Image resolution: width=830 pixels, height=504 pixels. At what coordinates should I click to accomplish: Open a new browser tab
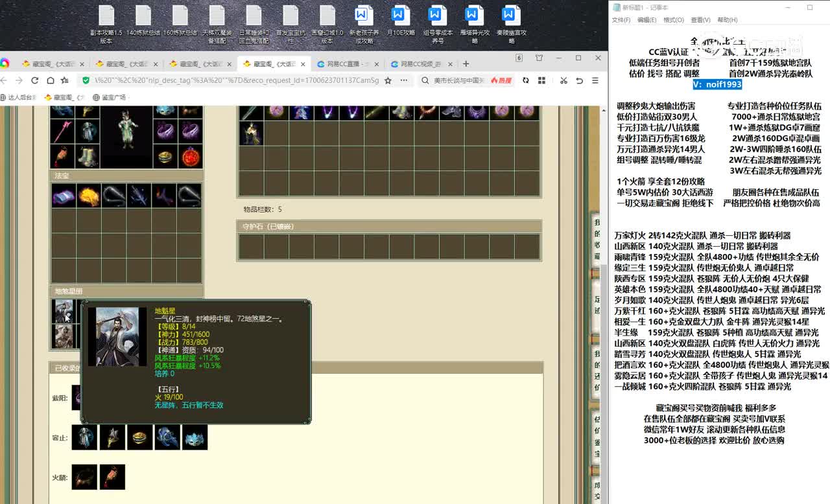[x=466, y=63]
